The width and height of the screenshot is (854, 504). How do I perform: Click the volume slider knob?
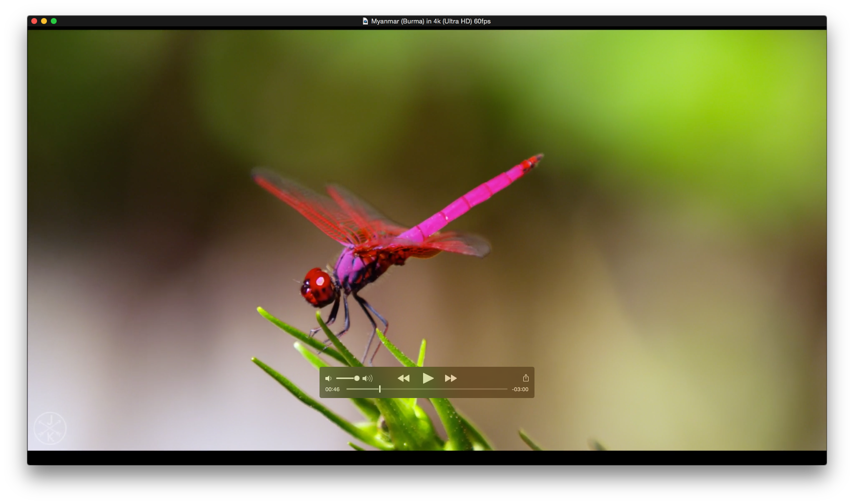tap(357, 378)
